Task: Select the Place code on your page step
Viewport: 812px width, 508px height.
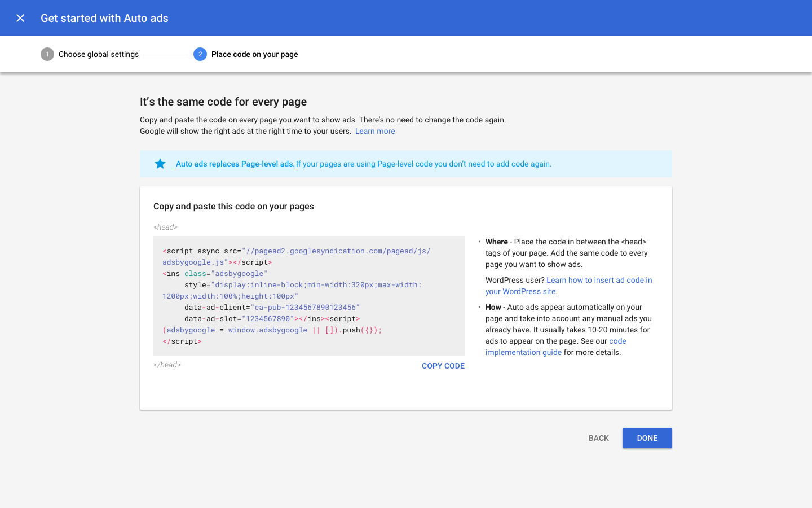Action: tap(254, 54)
